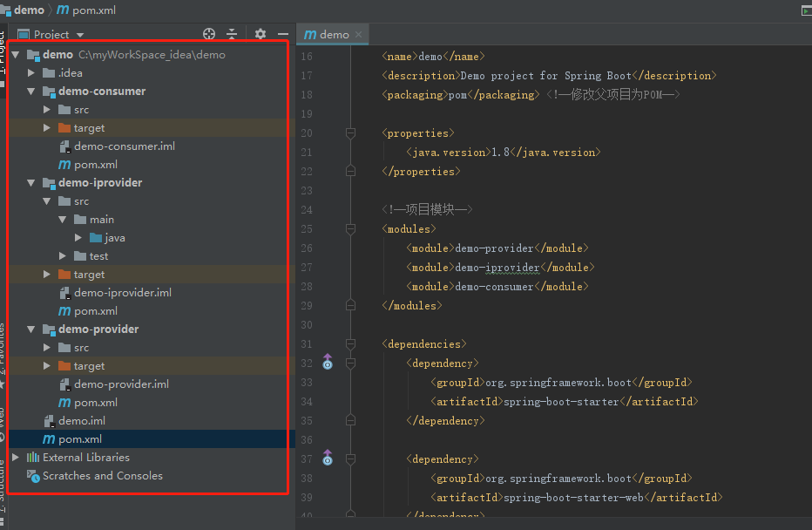Viewport: 812px width, 530px height.
Task: Close the demo editor tab
Action: tap(358, 35)
